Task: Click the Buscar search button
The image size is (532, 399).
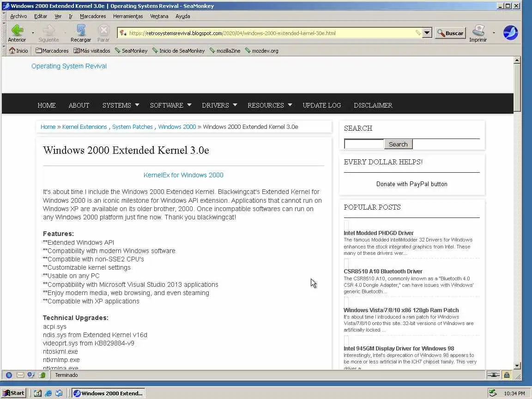Action: [451, 33]
